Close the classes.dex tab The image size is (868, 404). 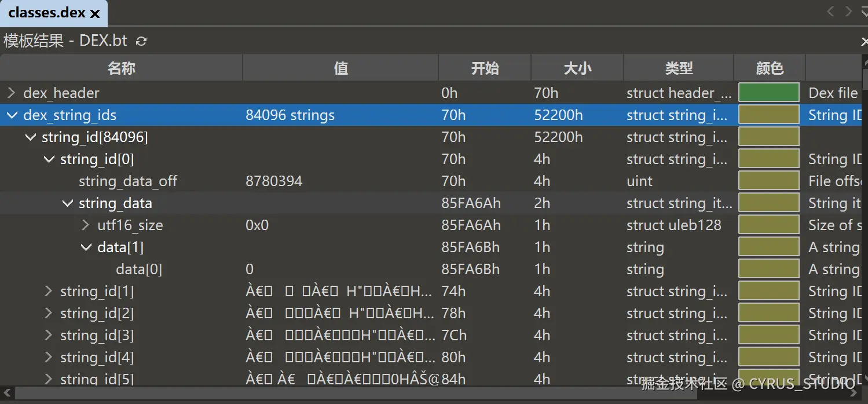pyautogui.click(x=95, y=13)
